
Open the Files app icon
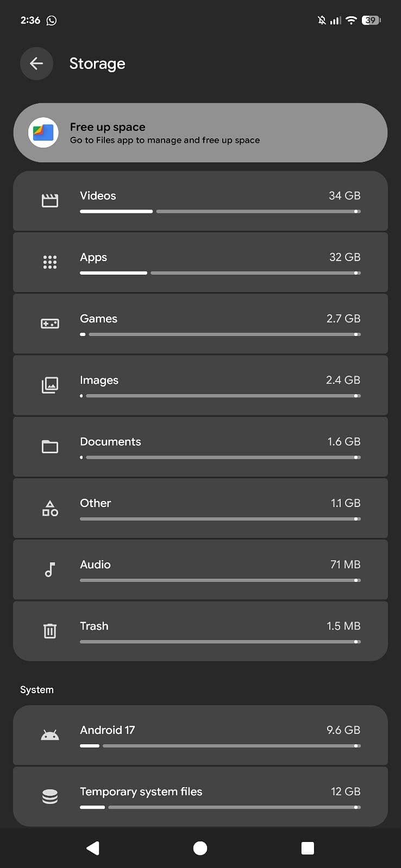pos(43,132)
